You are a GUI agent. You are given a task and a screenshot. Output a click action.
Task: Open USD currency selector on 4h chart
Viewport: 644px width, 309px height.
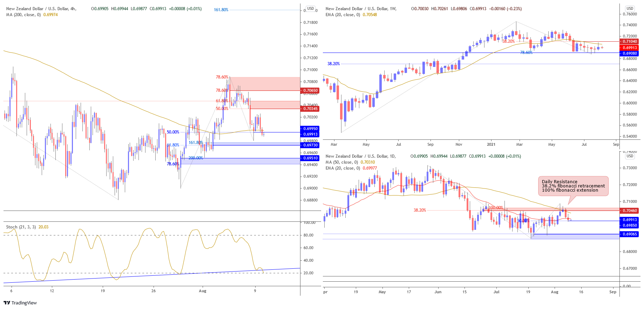[x=310, y=8]
